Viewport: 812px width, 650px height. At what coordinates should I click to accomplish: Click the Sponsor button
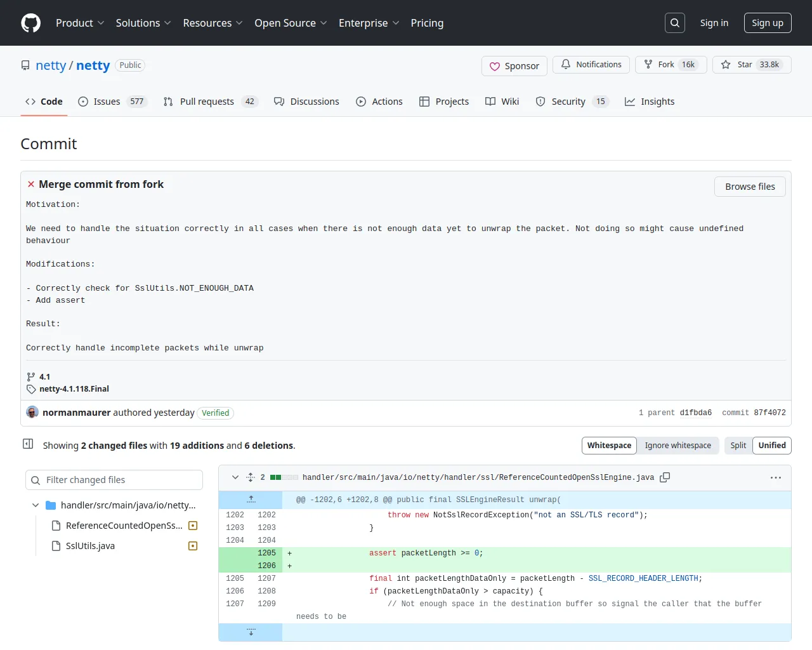click(514, 66)
